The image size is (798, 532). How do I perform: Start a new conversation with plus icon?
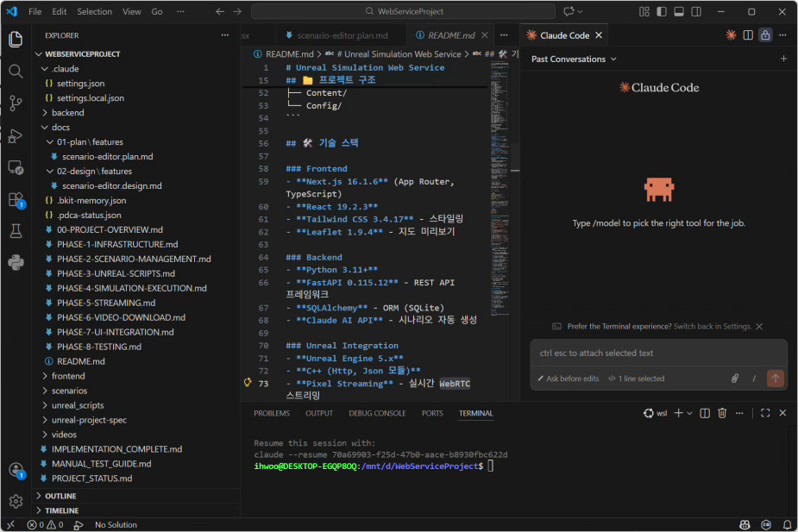(x=783, y=59)
